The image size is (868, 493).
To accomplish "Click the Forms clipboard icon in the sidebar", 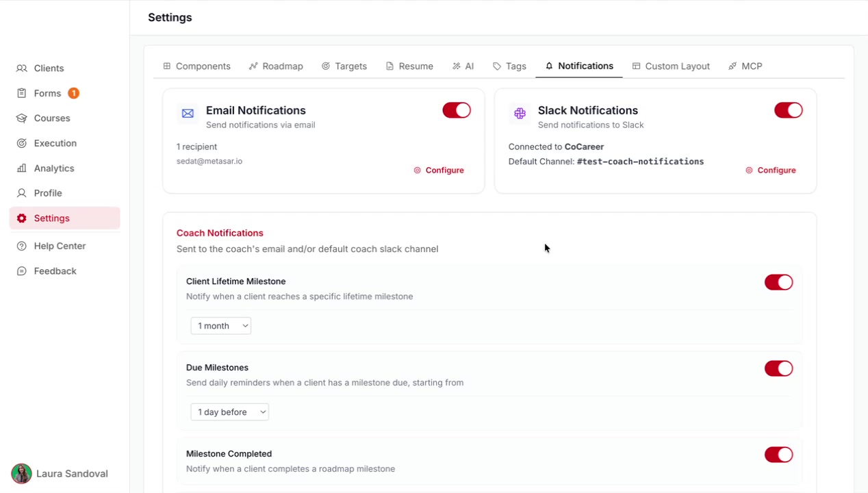I will (x=22, y=93).
